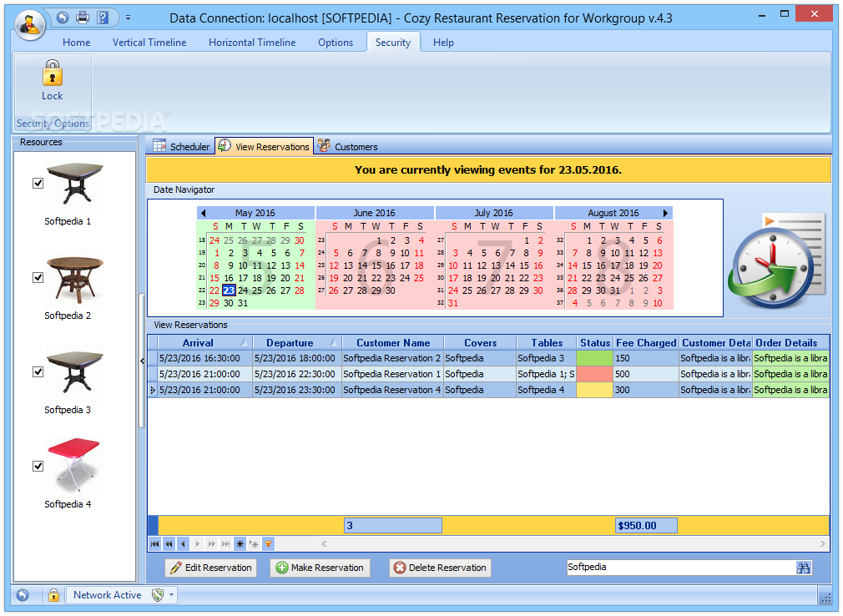Uncheck the Softpedia 2 resource checkbox
843x616 pixels.
click(38, 277)
